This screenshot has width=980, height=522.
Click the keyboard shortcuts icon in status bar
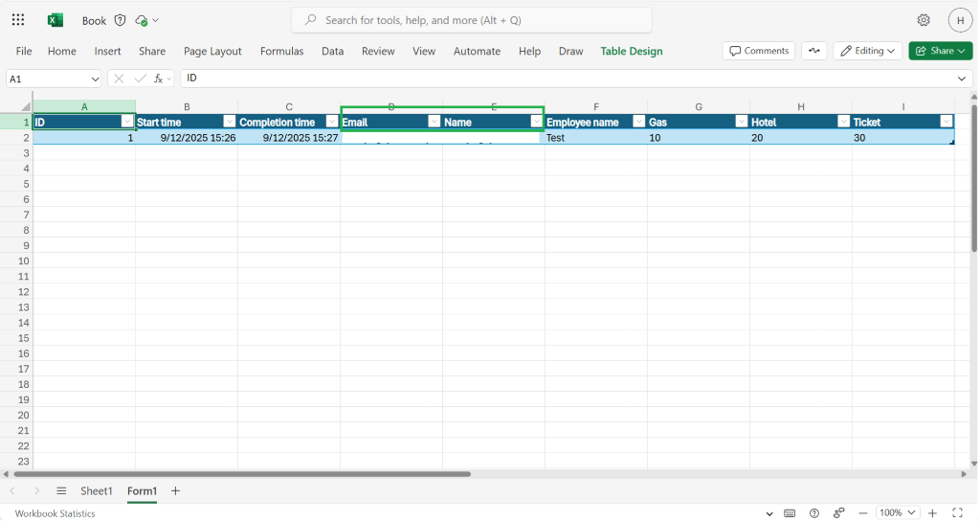[790, 513]
